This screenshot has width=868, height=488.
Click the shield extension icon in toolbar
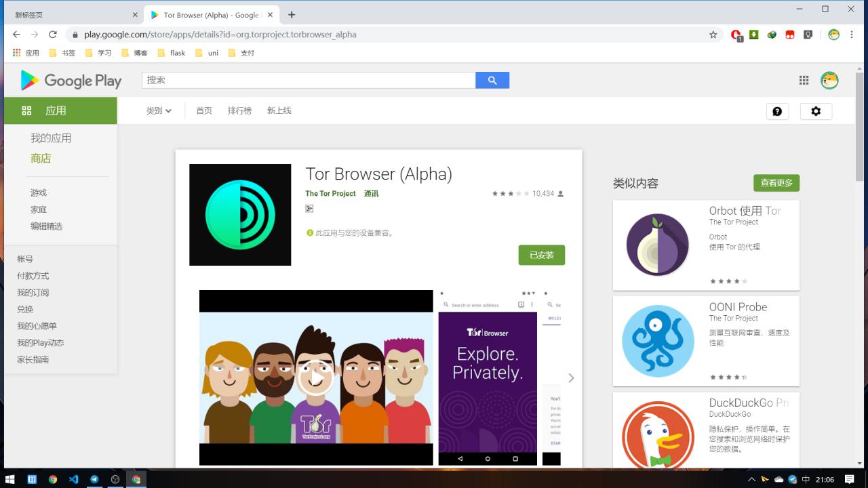pyautogui.click(x=808, y=35)
